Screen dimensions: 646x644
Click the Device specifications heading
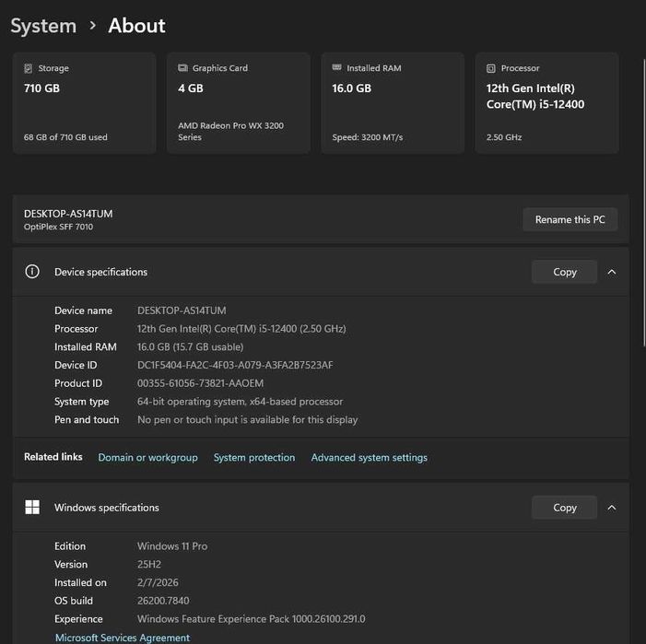100,272
